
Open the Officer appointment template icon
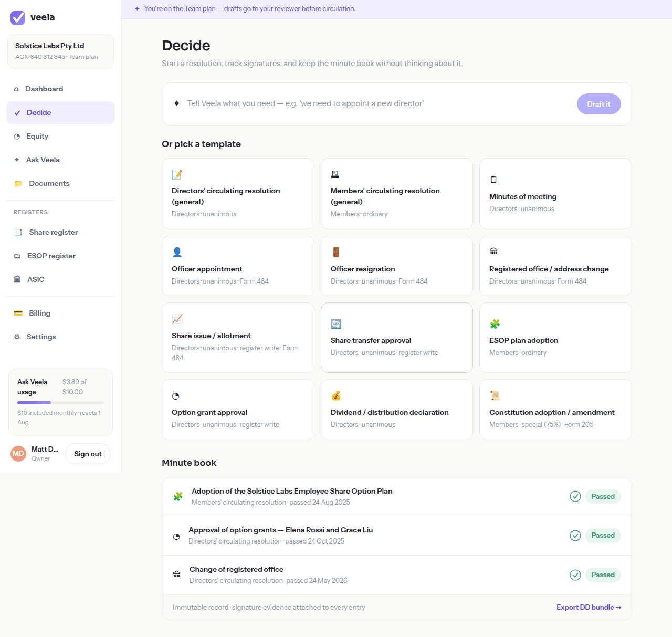[177, 252]
